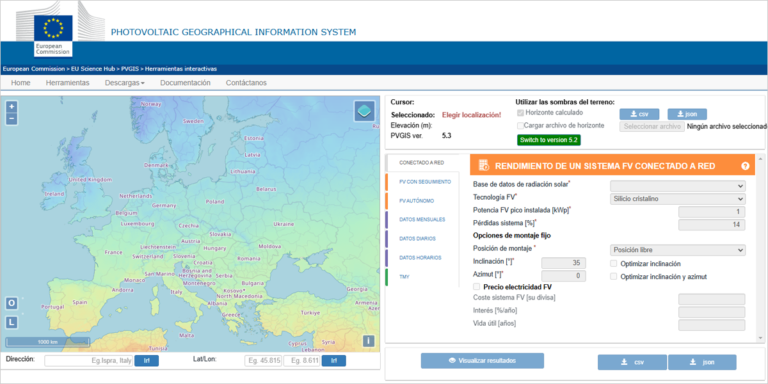Image resolution: width=768 pixels, height=384 pixels.
Task: Click the O button on the map
Action: click(x=12, y=304)
